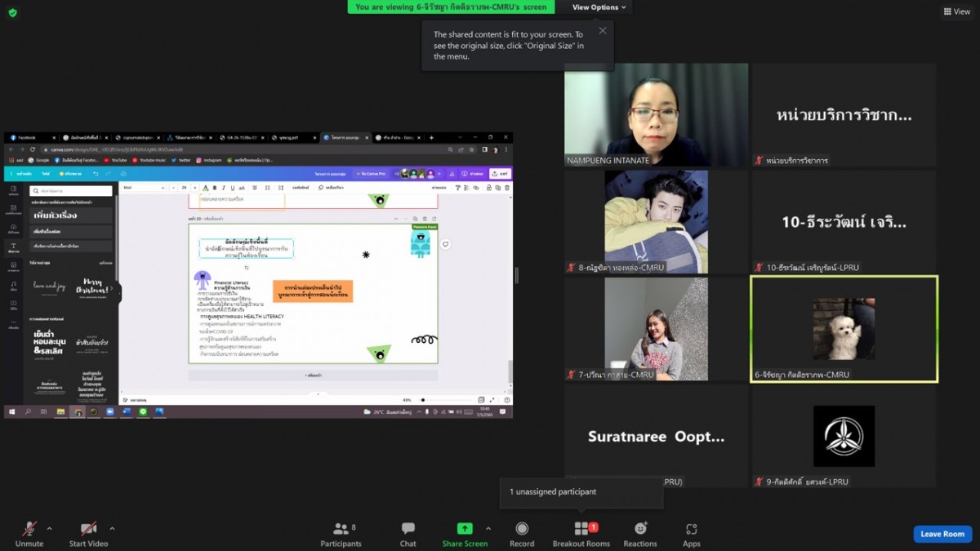Expand share options arrow beside Share Screen
The image size is (980, 551).
pos(488,528)
